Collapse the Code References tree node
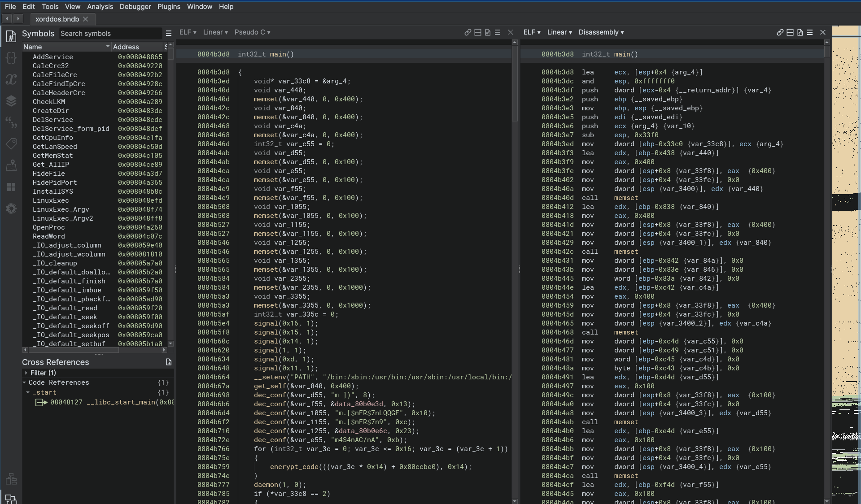 click(x=24, y=382)
